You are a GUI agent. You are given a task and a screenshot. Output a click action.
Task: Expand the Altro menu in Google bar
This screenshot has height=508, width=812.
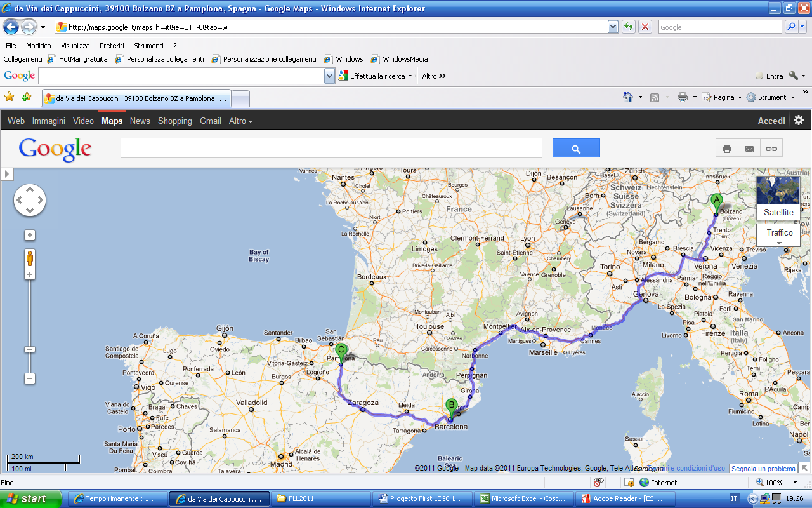pos(240,121)
